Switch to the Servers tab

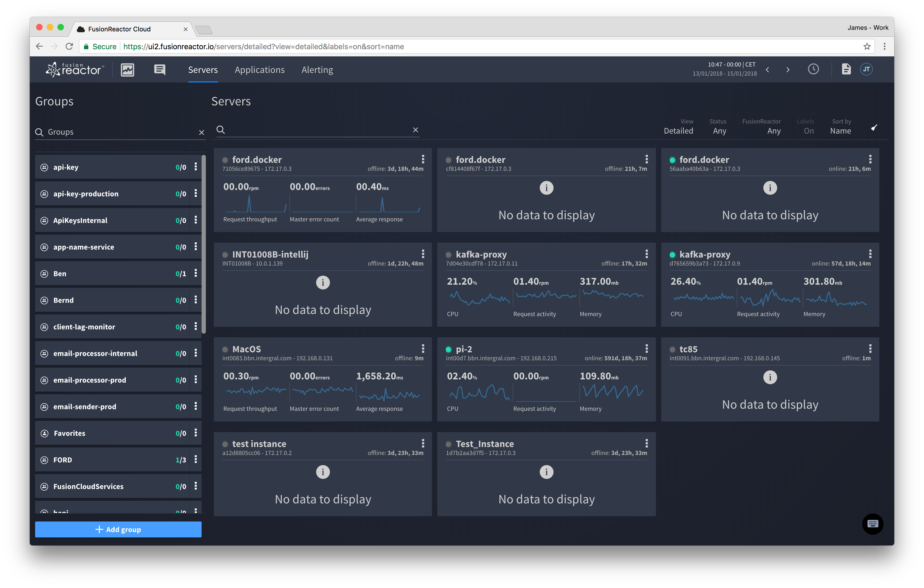(x=203, y=70)
